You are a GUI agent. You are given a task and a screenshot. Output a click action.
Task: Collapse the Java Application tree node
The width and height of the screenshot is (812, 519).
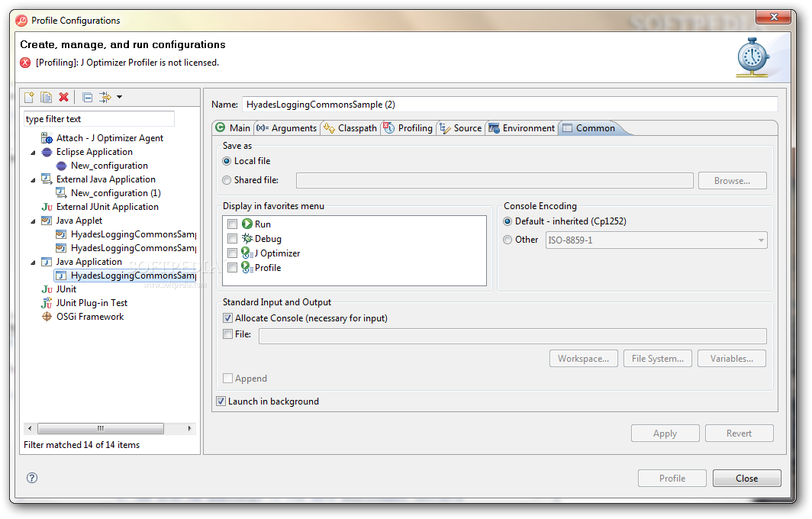[x=33, y=263]
